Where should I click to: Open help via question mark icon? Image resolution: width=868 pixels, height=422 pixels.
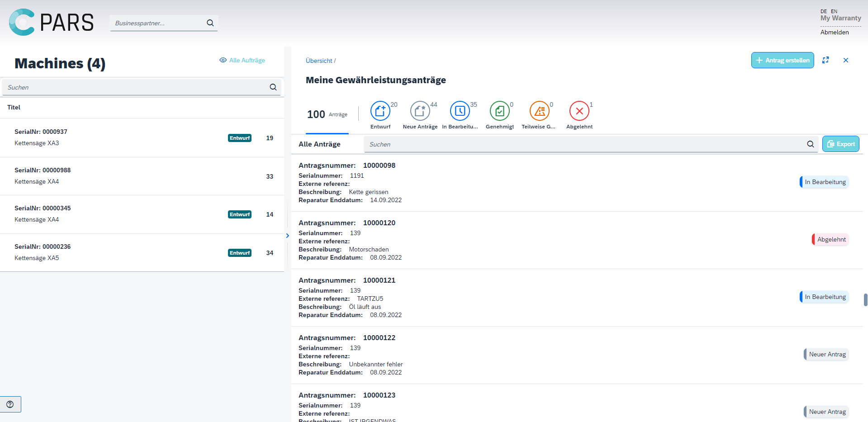(x=10, y=404)
